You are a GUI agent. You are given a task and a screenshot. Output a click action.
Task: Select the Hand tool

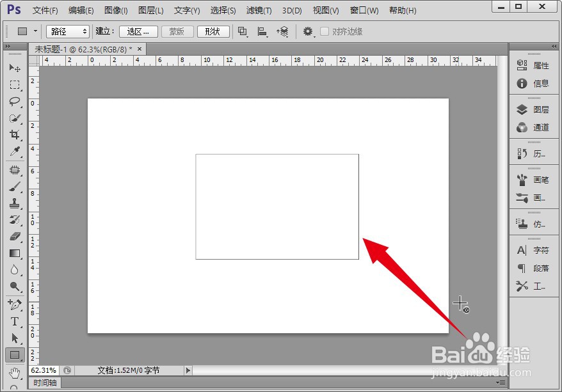[x=15, y=373]
